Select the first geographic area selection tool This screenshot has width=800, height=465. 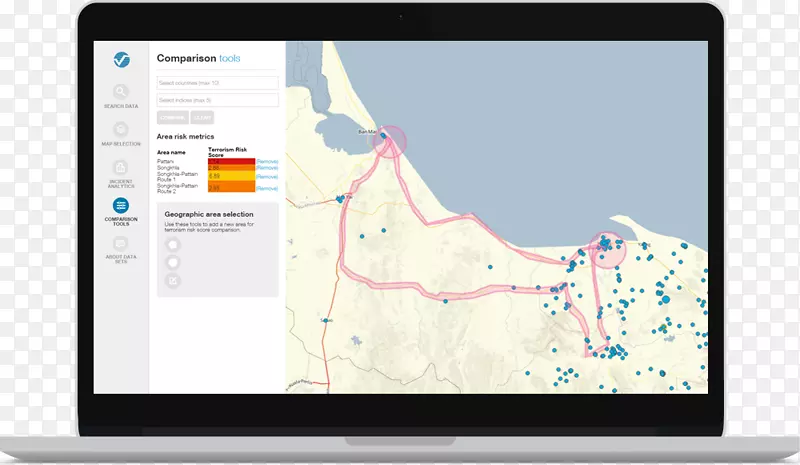(173, 244)
